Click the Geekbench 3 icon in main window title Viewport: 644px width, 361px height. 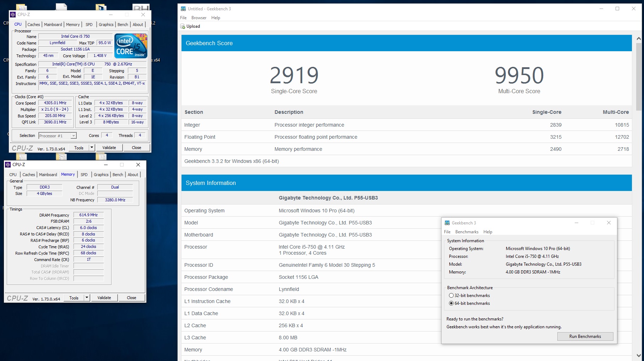pos(183,9)
